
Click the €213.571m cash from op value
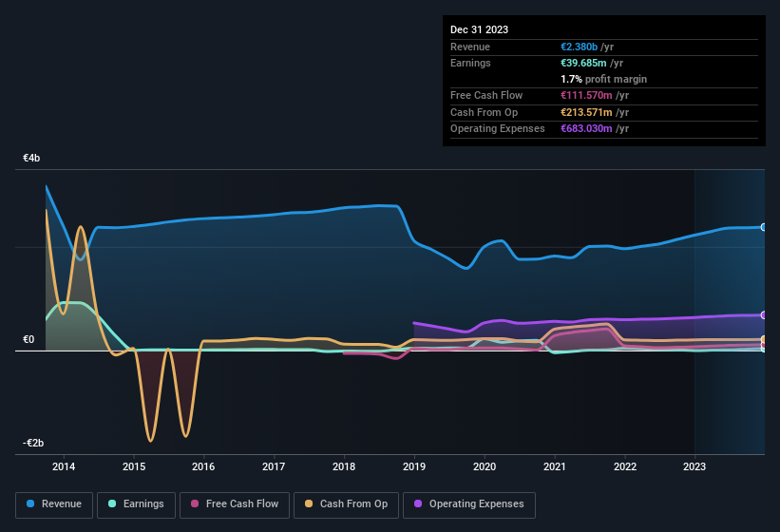pos(586,112)
